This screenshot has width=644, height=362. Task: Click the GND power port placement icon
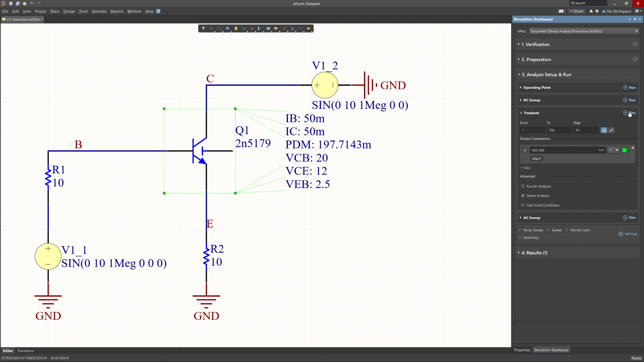pyautogui.click(x=252, y=28)
